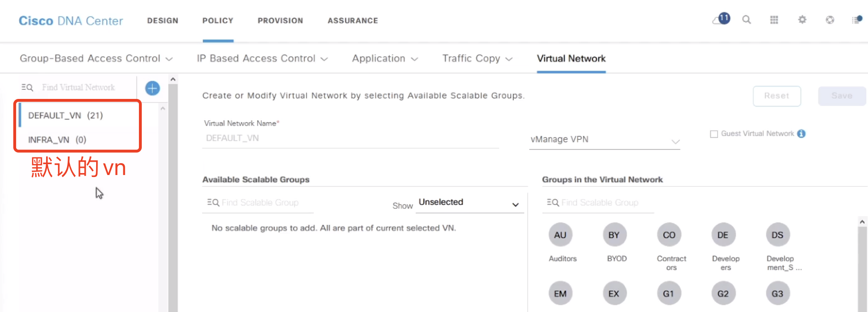Click the Guest Virtual Network info icon
Image resolution: width=868 pixels, height=312 pixels.
point(801,134)
